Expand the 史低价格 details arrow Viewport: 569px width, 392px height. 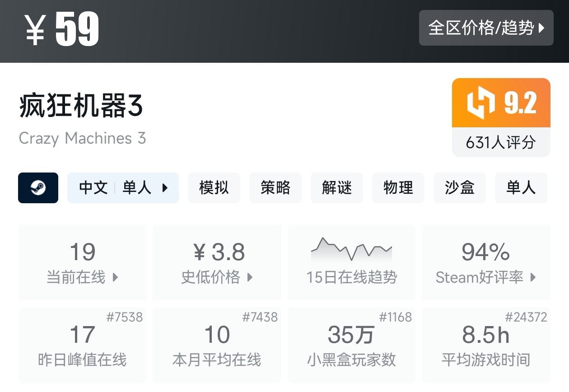point(250,277)
